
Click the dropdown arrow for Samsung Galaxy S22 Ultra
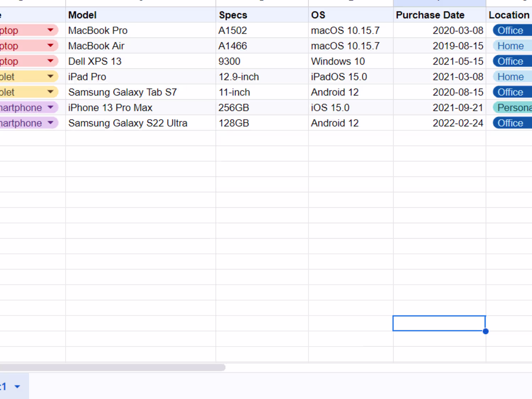(50, 123)
